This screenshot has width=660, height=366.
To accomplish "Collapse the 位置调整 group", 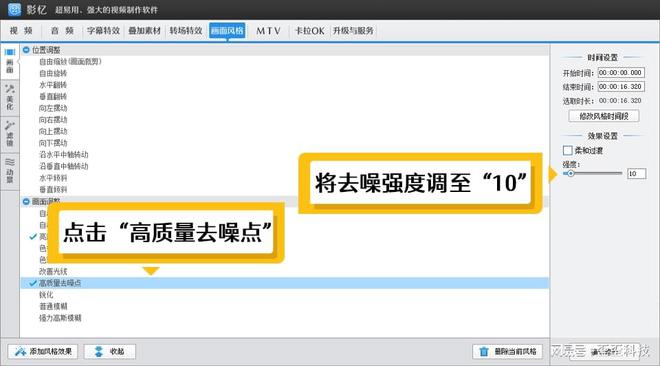I will coord(26,50).
